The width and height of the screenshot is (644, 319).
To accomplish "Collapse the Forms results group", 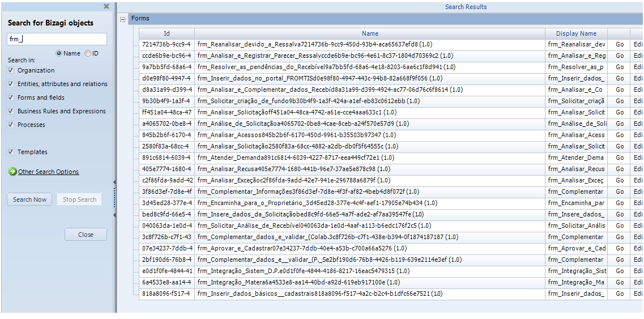I will point(123,19).
